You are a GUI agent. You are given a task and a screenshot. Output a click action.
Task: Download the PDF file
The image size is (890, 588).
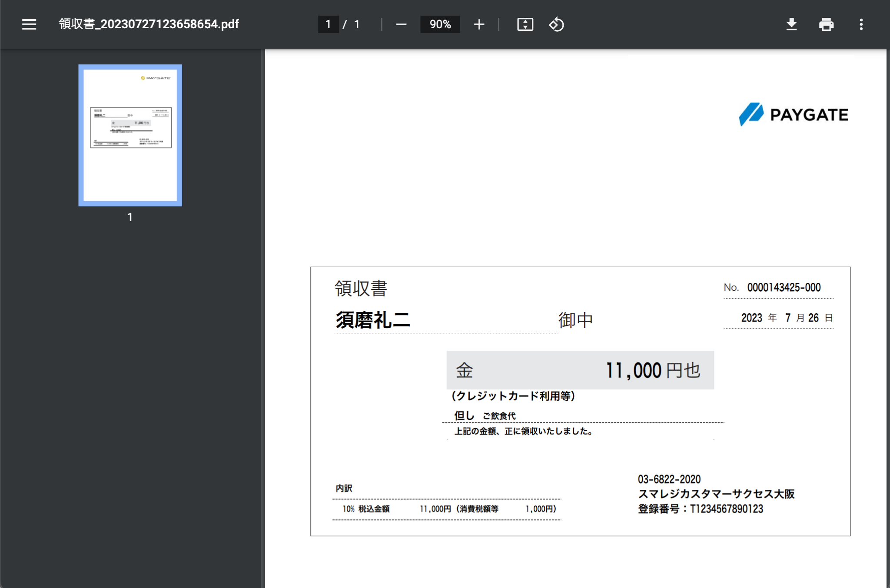click(791, 24)
